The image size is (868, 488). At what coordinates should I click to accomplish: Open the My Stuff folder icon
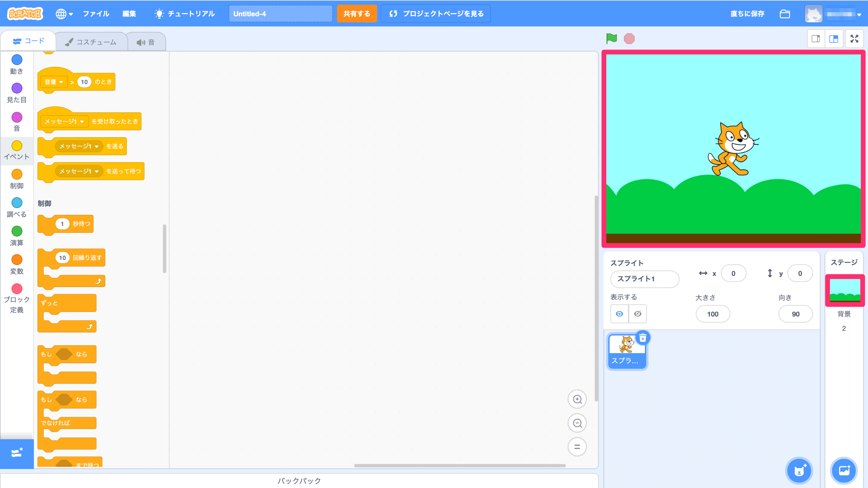point(785,14)
